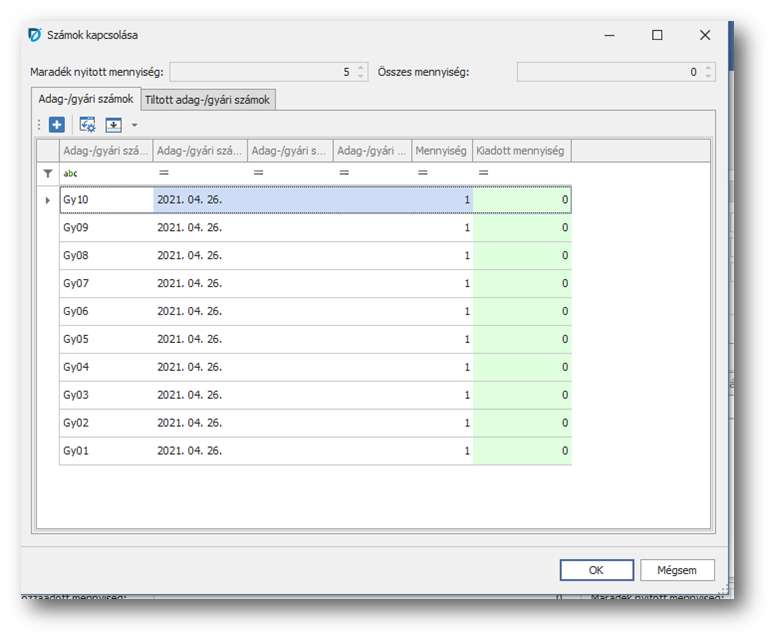
Task: Expand the toolbar options dropdown arrow
Action: 135,126
